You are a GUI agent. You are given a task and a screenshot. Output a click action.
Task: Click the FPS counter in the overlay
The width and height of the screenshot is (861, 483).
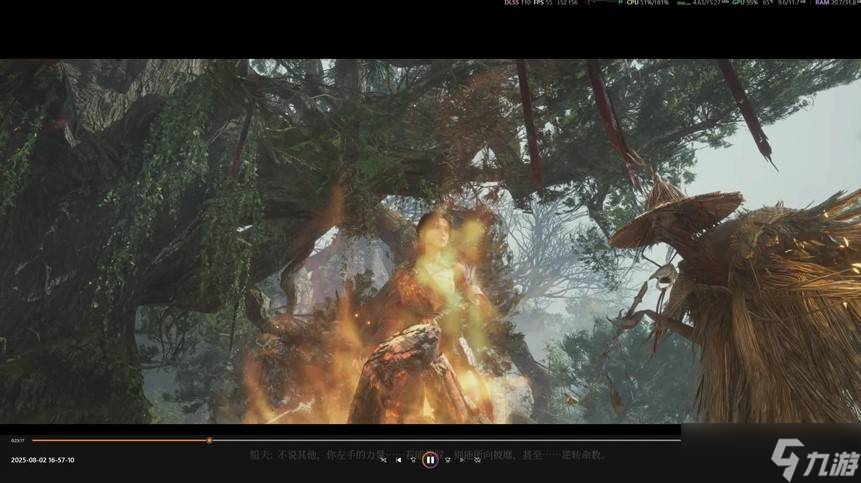(543, 3)
